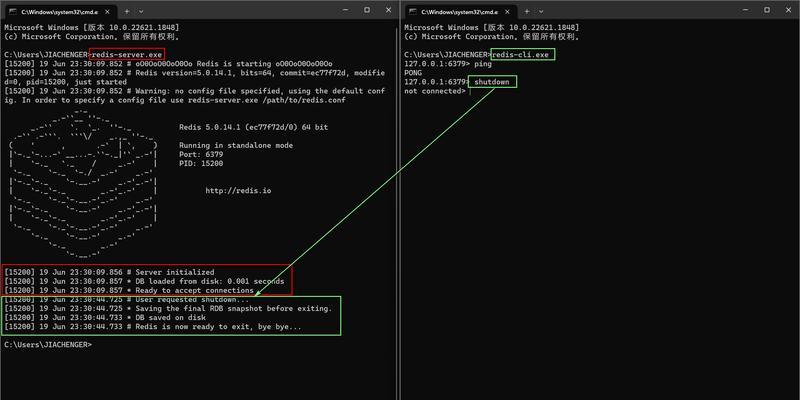Select the cmd.exe tab in right terminal window
The image size is (800, 400).
point(460,11)
